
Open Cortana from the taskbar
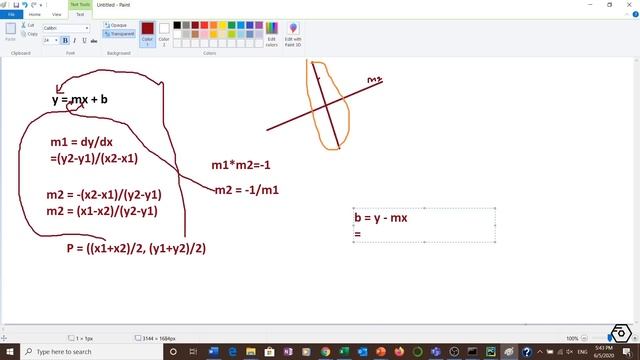173,351
